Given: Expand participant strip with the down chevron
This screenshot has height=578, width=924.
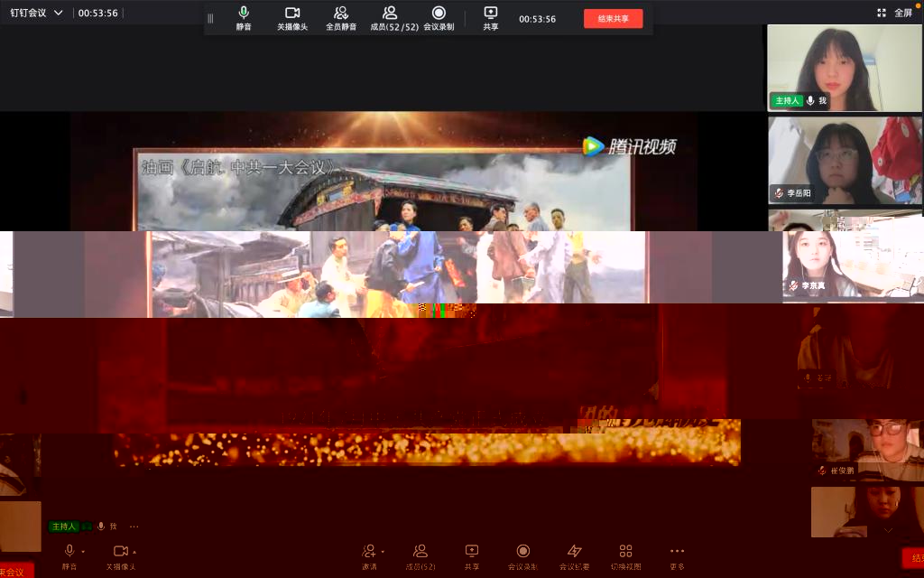Looking at the screenshot, I should (888, 530).
